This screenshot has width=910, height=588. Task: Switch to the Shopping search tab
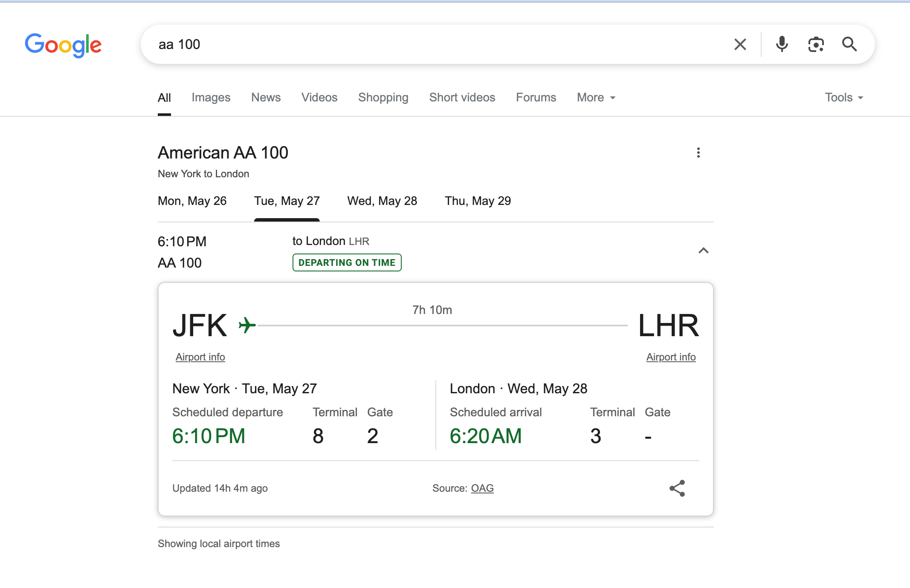click(383, 98)
